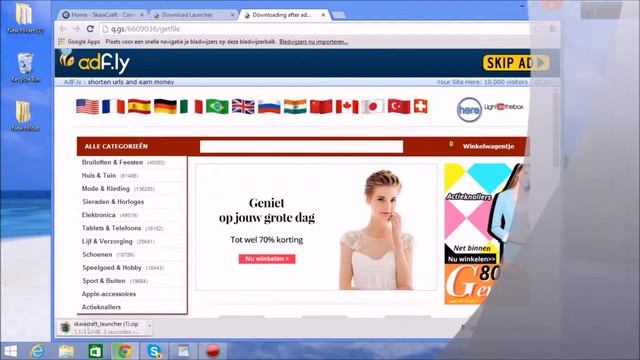The height and width of the screenshot is (360, 640).
Task: Open the Winkelwagentje cart link
Action: click(x=488, y=146)
